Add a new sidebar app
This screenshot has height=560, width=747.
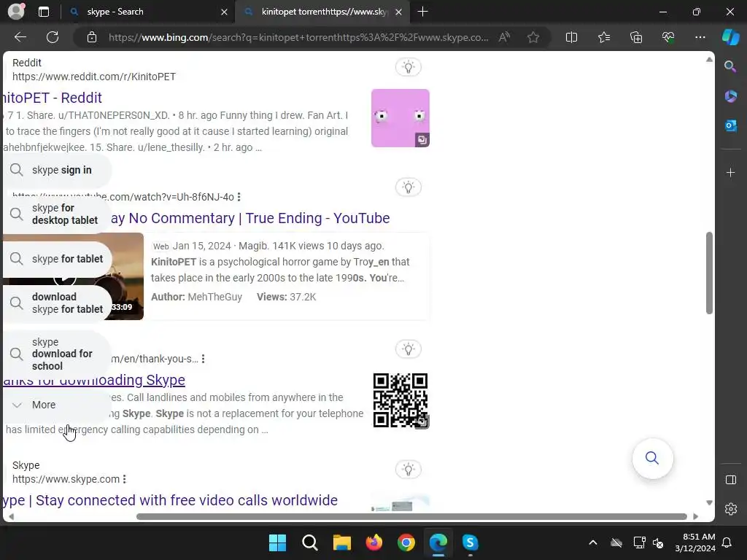(730, 172)
